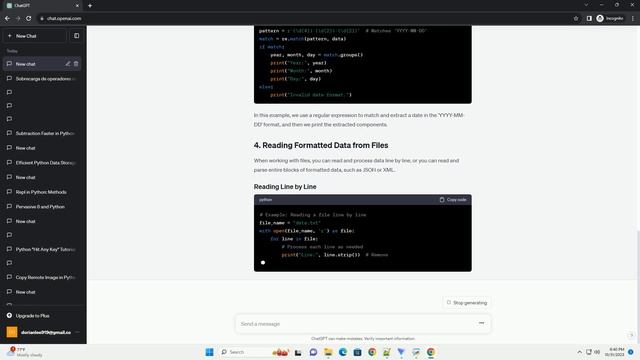
Task: Click the scroll-to-bottom help button at corner
Action: 631,335
